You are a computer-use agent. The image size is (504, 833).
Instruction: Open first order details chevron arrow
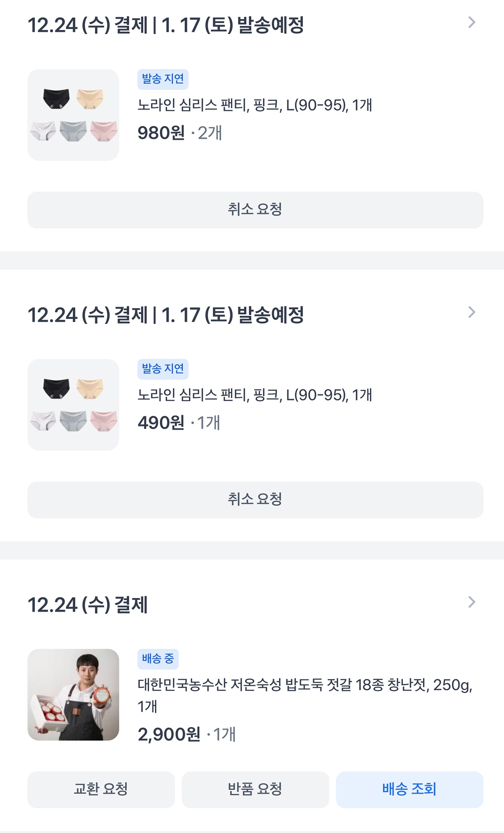point(472,22)
